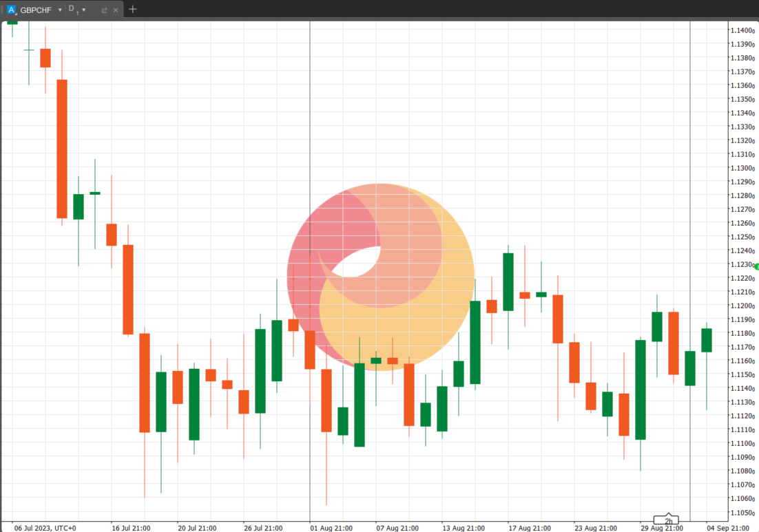Click the blue A chart-mode icon on the tab

click(x=11, y=10)
